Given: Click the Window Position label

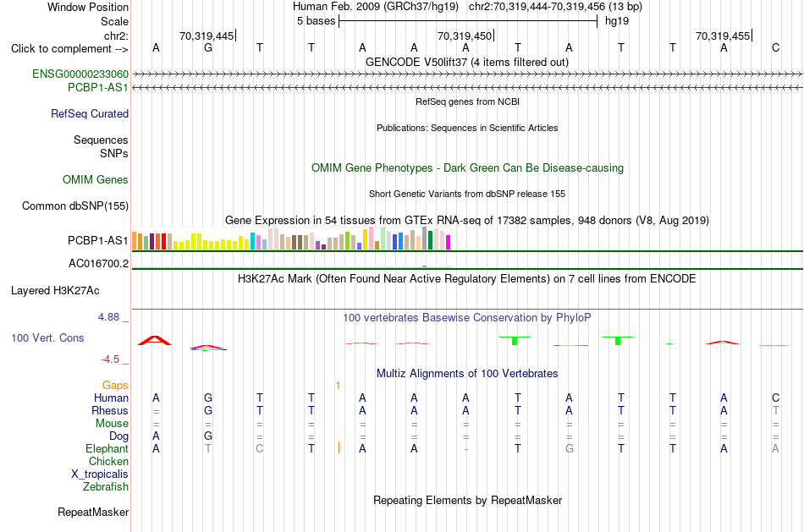Looking at the screenshot, I should [x=88, y=7].
